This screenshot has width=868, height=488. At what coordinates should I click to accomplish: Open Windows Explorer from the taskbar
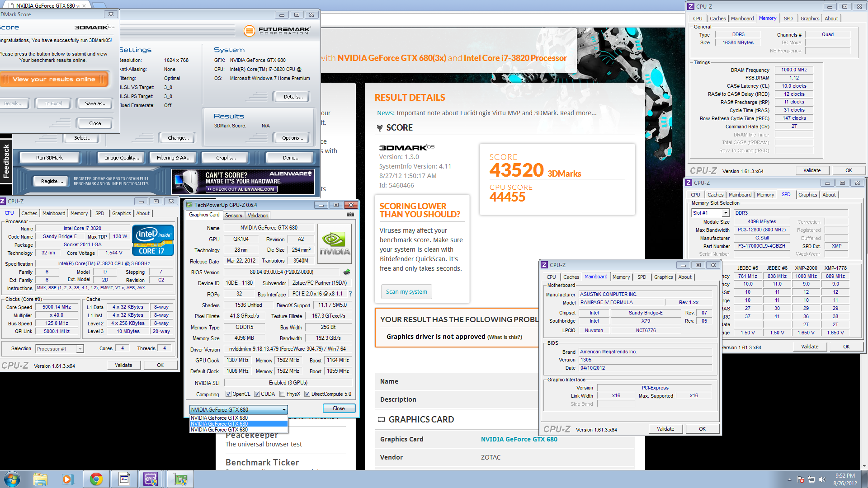pos(40,479)
